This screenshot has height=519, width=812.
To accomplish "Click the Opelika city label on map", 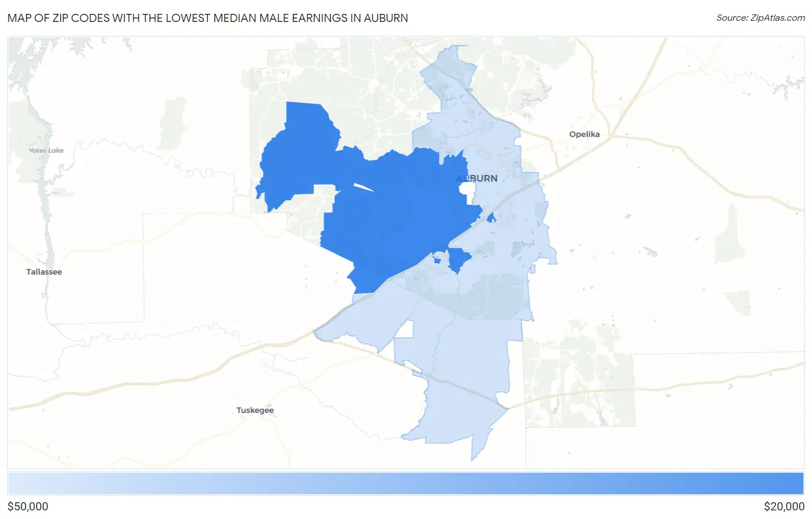I will [x=584, y=134].
